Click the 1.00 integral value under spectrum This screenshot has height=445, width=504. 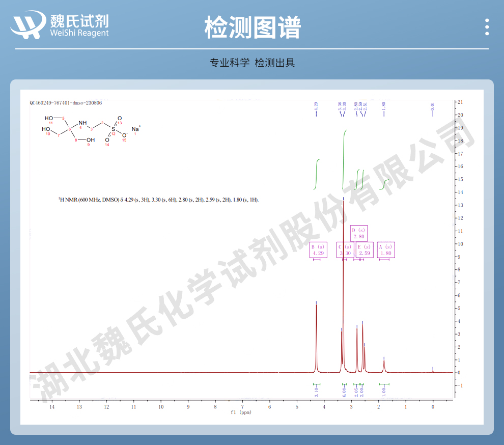click(x=384, y=392)
